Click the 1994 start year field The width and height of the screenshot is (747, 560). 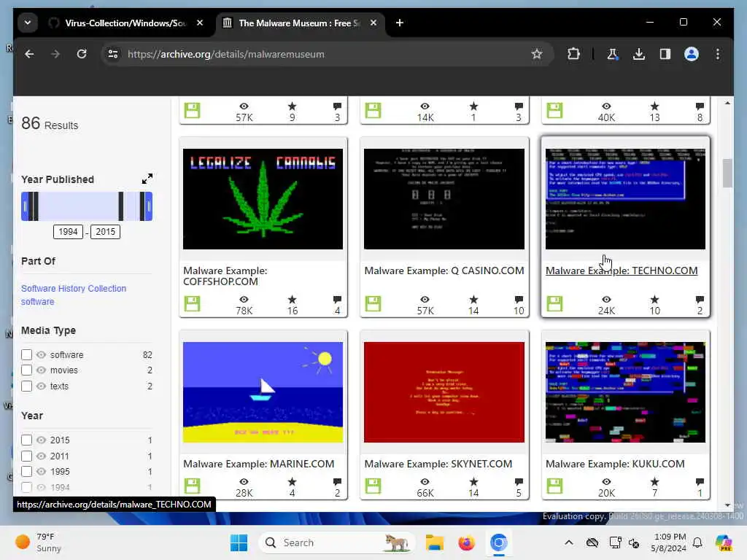click(x=68, y=232)
